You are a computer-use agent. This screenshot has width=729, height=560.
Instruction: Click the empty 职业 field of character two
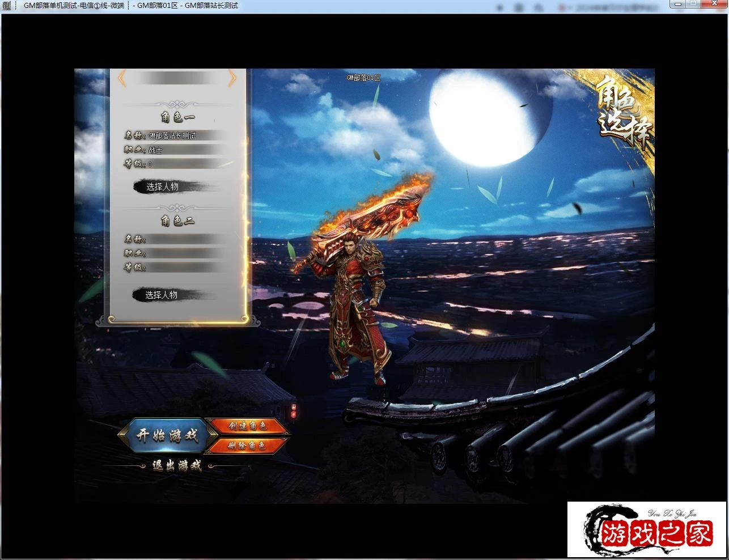click(184, 253)
